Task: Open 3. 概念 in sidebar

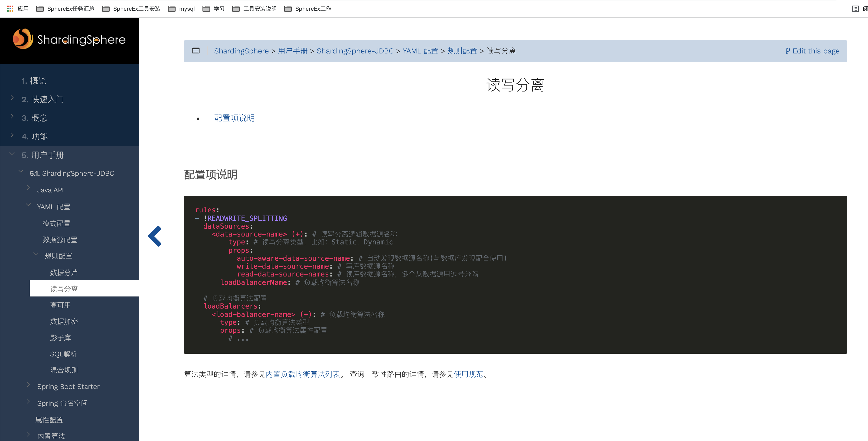Action: 35,118
